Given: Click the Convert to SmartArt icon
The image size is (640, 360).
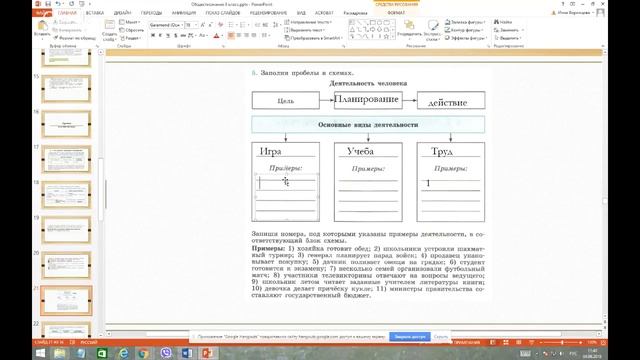Looking at the screenshot, I should point(313,38).
